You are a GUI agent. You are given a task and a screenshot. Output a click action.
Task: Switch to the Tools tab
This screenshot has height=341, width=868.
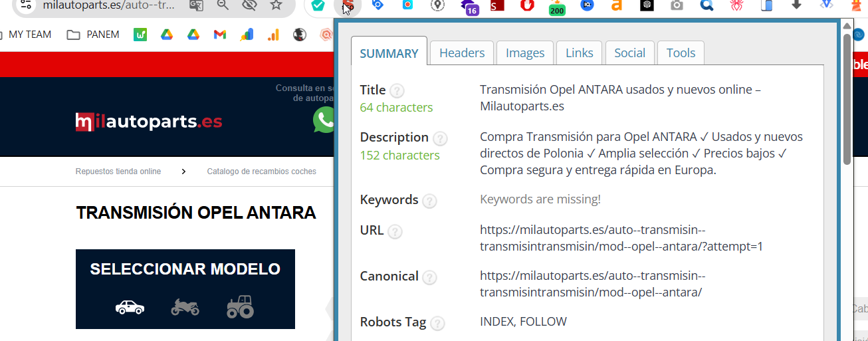681,53
